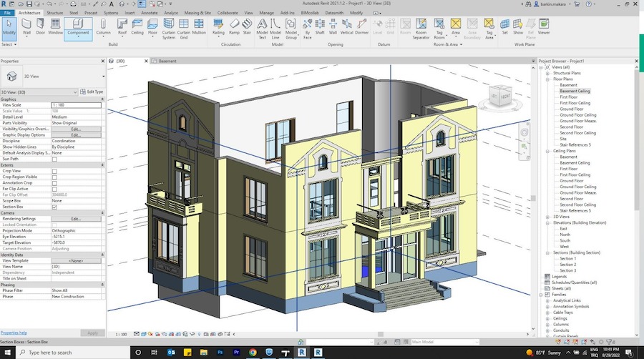The height and width of the screenshot is (359, 644).
Task: Open Windows Start menu
Action: click(7, 352)
